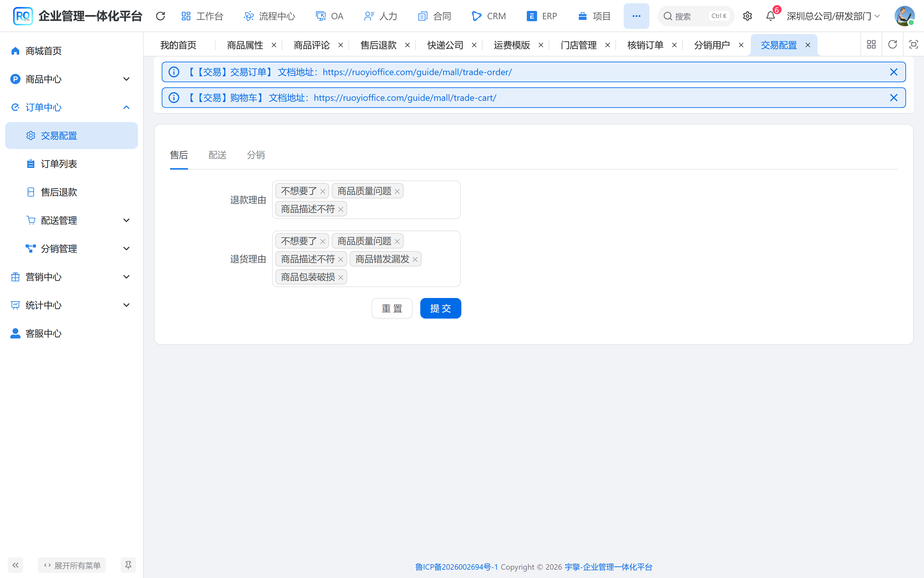
Task: Open the settings gear in header
Action: click(x=747, y=16)
